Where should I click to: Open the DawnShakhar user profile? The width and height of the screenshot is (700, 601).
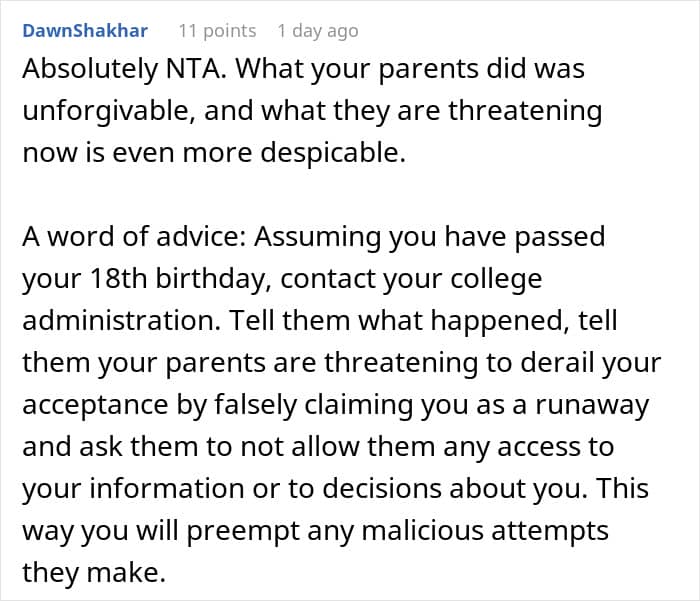coord(85,31)
